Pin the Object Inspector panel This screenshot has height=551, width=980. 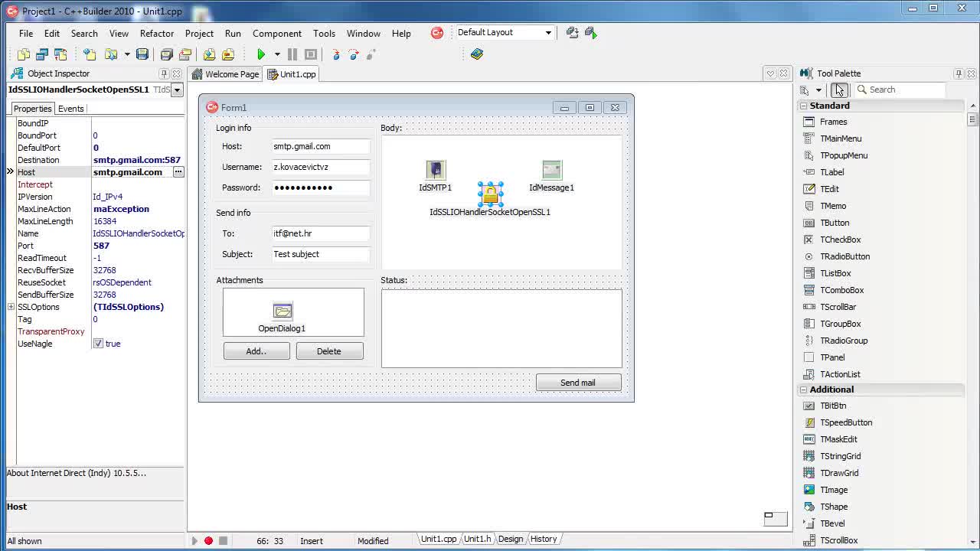click(164, 73)
